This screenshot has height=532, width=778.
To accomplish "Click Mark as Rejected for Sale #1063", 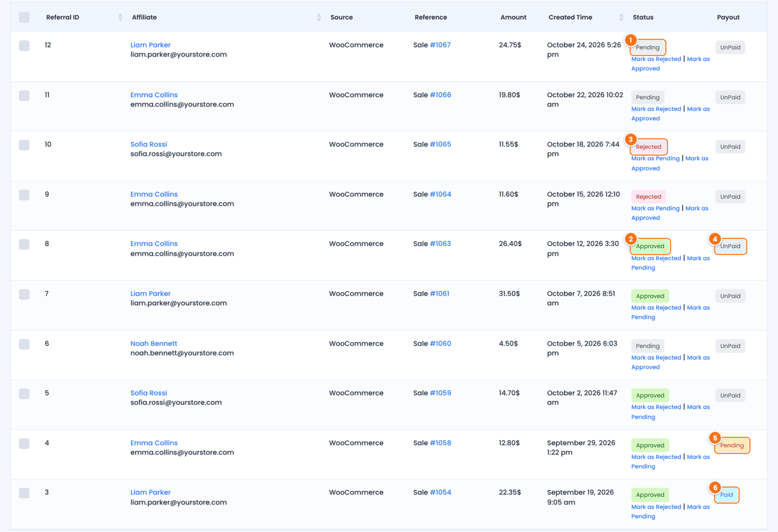I will coord(656,259).
